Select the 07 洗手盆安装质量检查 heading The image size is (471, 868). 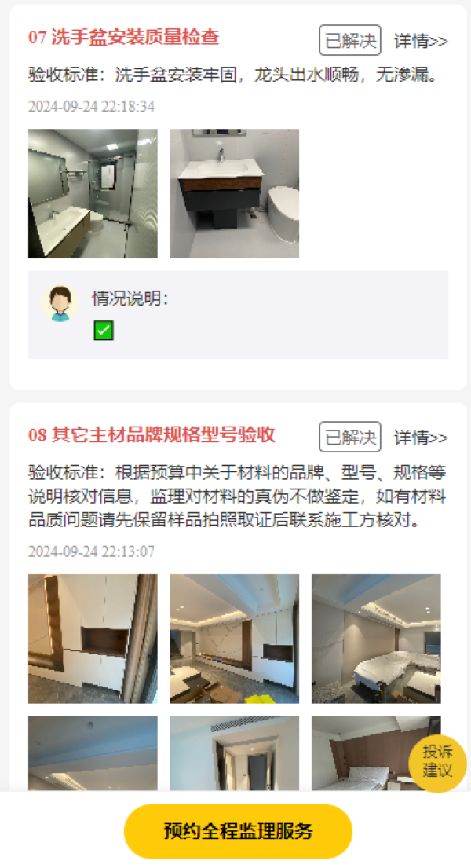(124, 37)
